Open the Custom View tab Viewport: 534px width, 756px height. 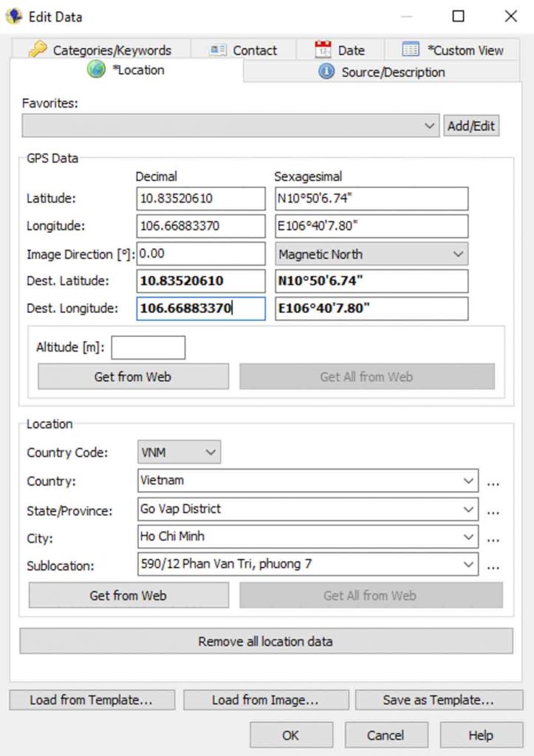click(x=452, y=49)
